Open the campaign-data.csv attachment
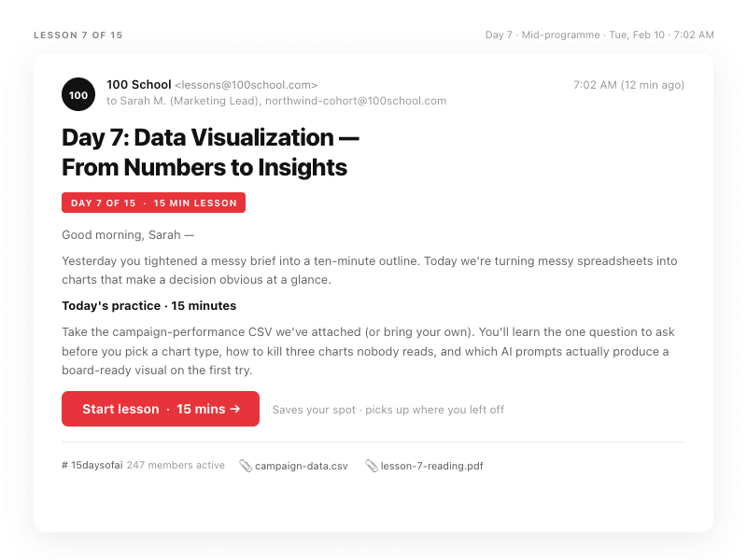This screenshot has height=560, width=747. (x=301, y=466)
